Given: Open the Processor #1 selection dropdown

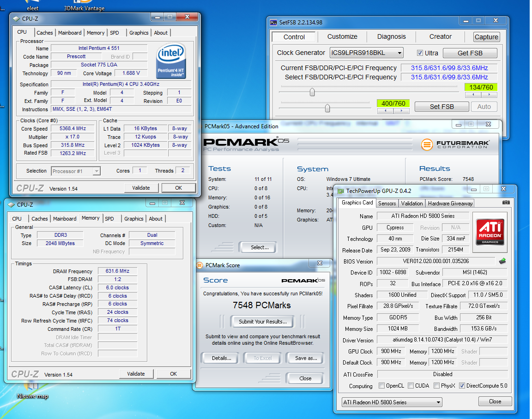Looking at the screenshot, I should [x=76, y=171].
